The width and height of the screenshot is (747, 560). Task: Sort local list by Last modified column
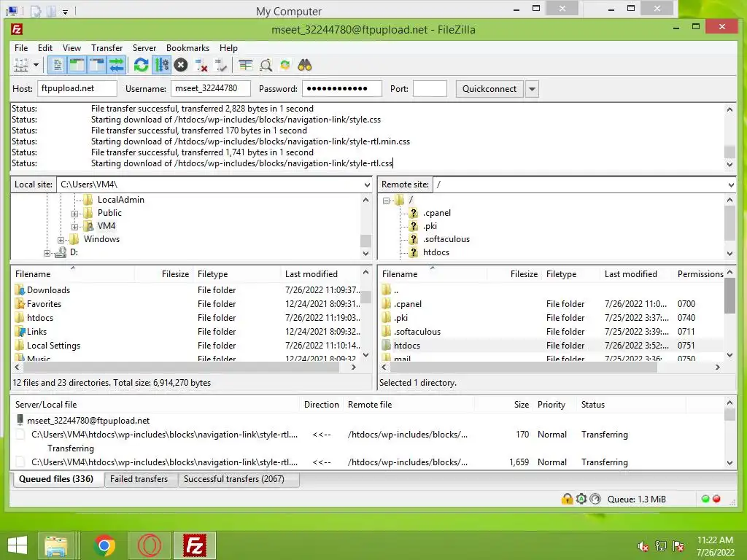311,274
